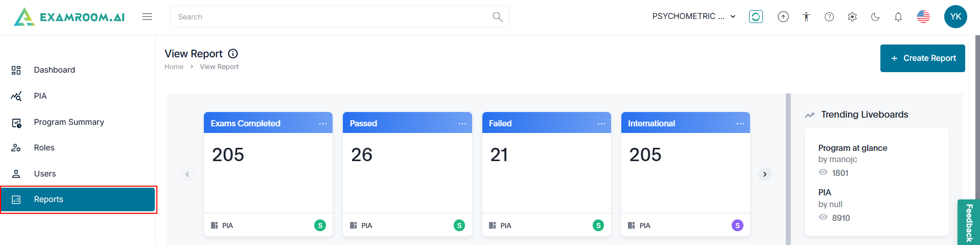Viewport: 980px width, 245px height.
Task: Show next cards with right carousel arrow
Action: 765,174
